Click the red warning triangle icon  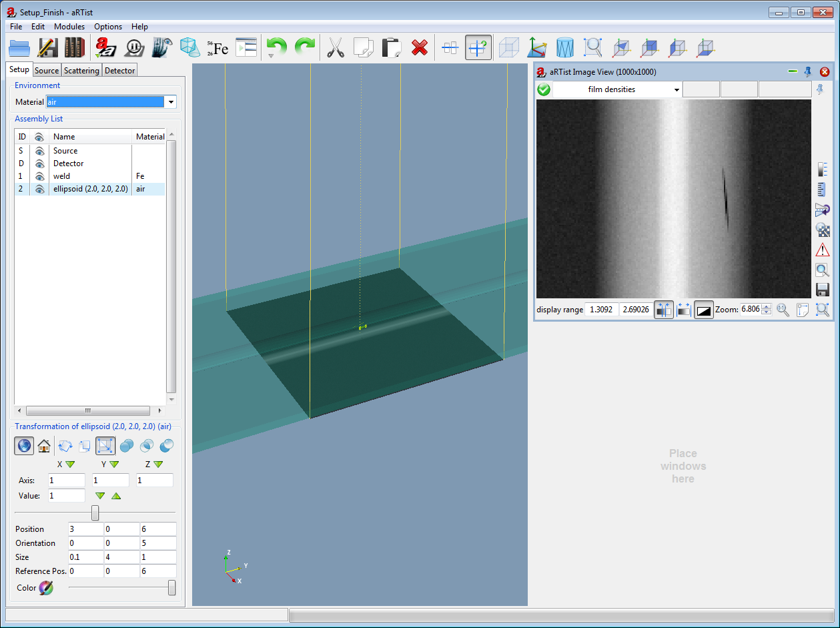[x=823, y=250]
